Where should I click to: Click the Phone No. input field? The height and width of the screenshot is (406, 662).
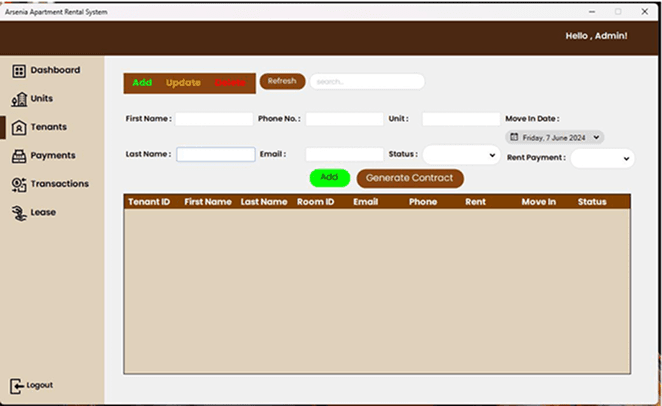tap(345, 119)
